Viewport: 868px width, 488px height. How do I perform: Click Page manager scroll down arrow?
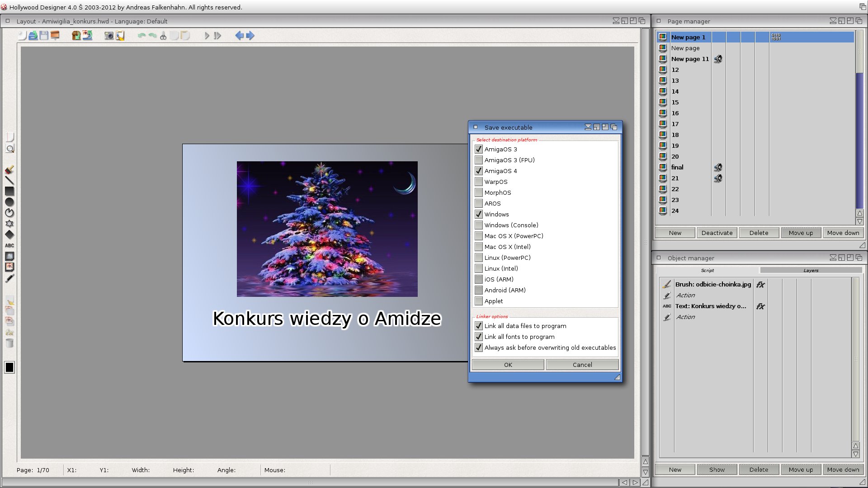(859, 221)
